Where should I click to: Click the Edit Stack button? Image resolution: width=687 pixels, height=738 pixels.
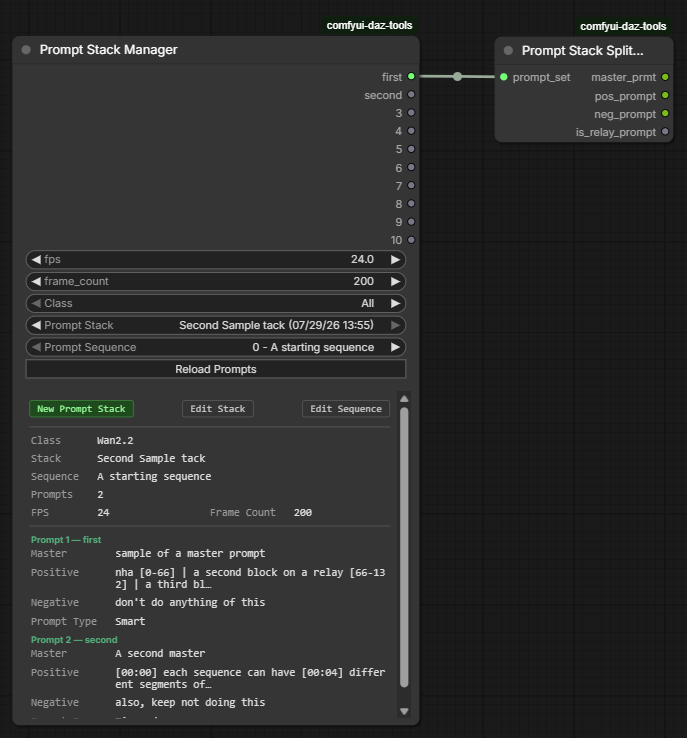pyautogui.click(x=218, y=409)
